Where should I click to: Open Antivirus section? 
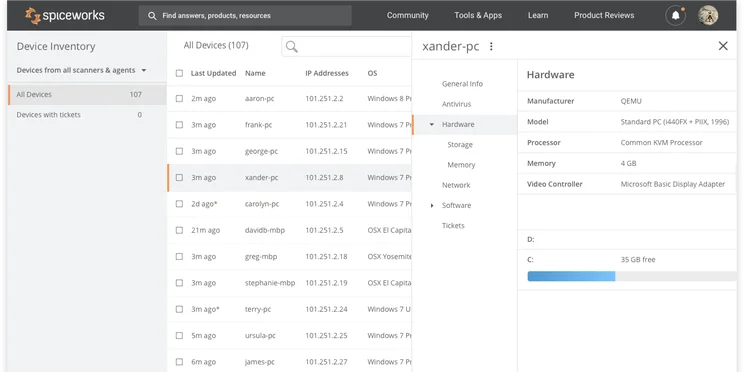(456, 104)
